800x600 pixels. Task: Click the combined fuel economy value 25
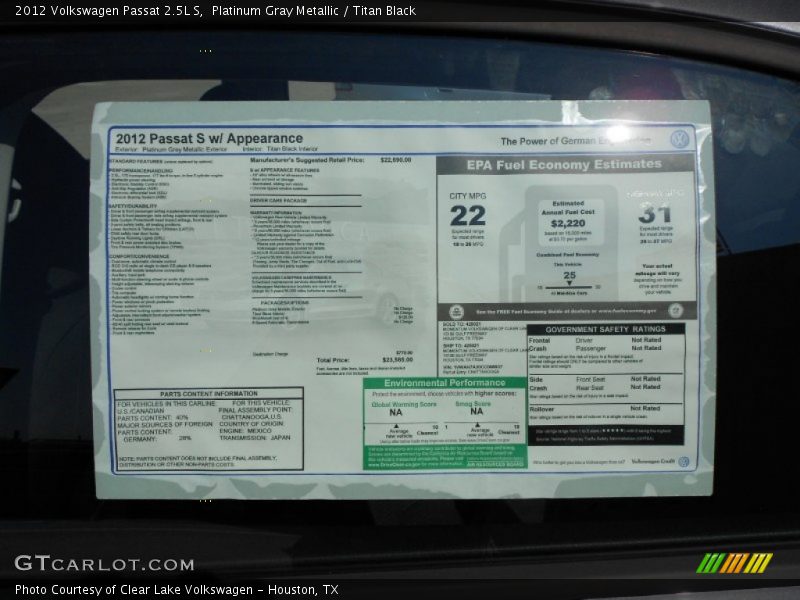tap(569, 276)
